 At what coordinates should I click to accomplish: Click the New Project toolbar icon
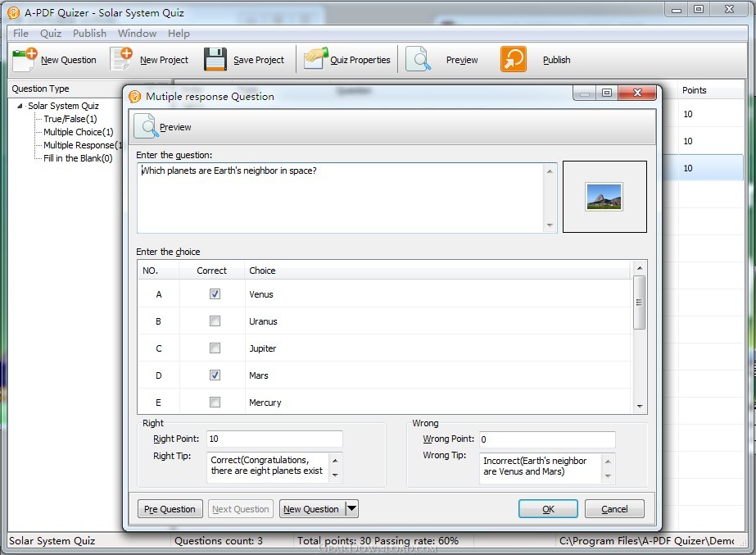(x=120, y=59)
